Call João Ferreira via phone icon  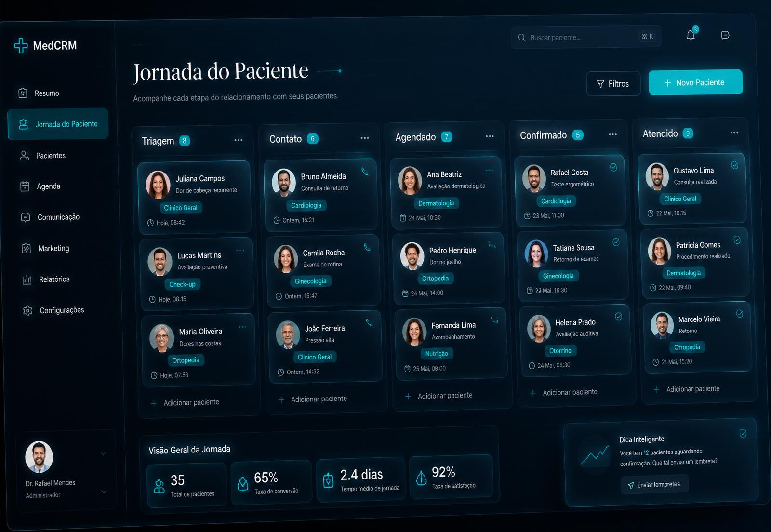point(369,323)
